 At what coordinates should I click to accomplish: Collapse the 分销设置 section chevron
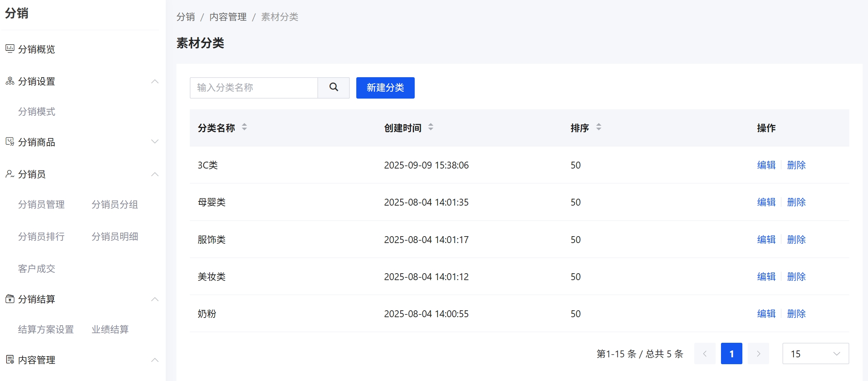pyautogui.click(x=155, y=81)
